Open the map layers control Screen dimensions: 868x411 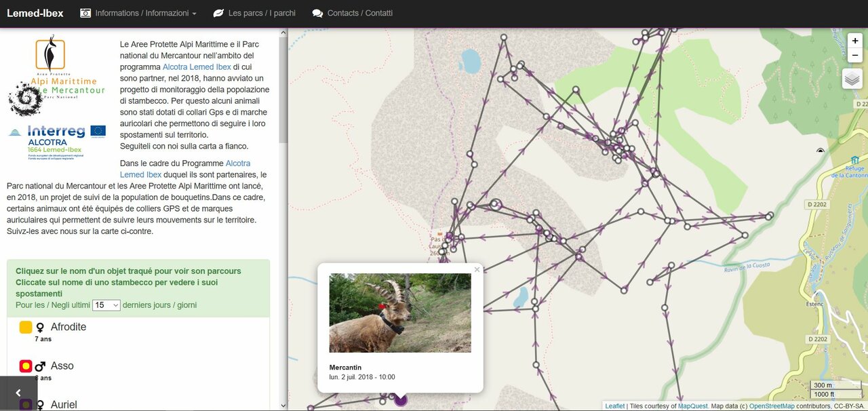(x=852, y=79)
